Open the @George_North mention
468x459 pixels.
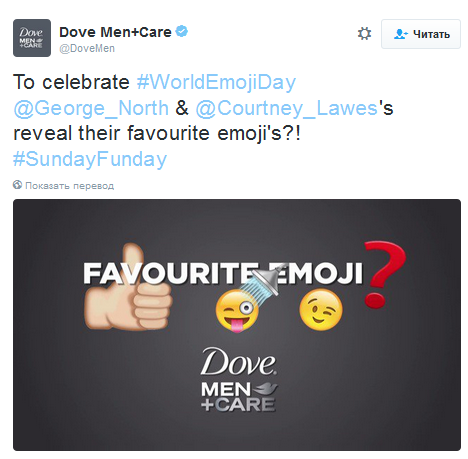(x=91, y=108)
